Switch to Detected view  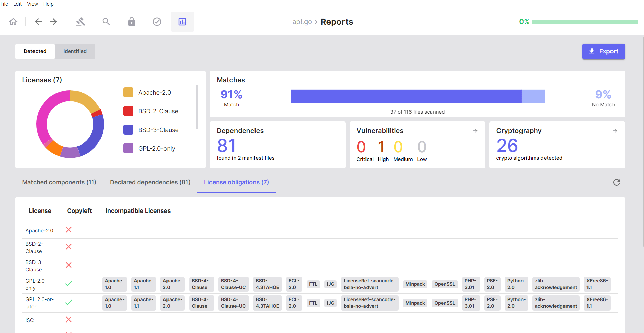35,51
